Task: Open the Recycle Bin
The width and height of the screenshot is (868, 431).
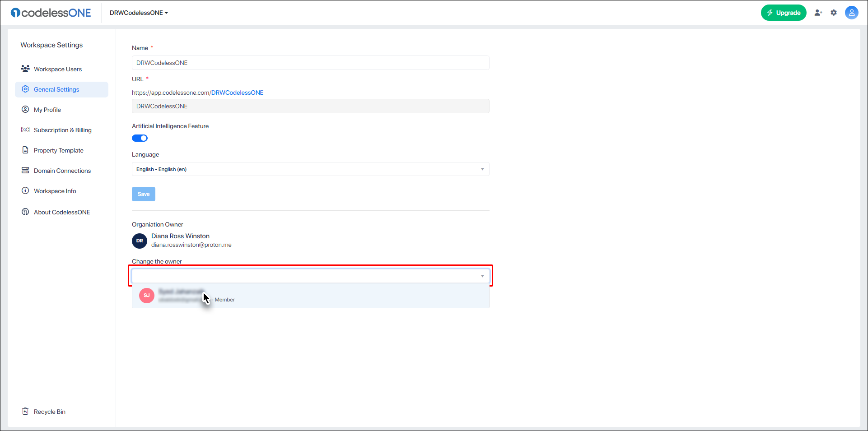Action: pyautogui.click(x=61, y=412)
